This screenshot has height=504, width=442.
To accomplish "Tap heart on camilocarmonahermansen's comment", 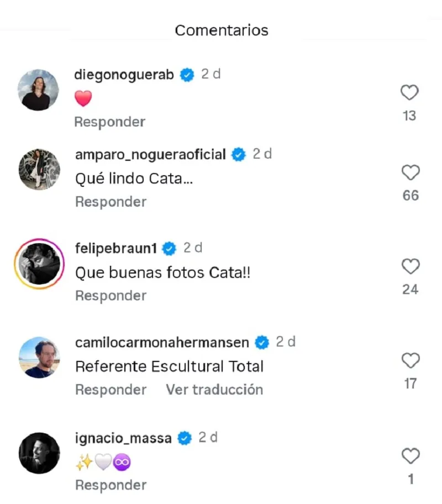I will pyautogui.click(x=410, y=361).
